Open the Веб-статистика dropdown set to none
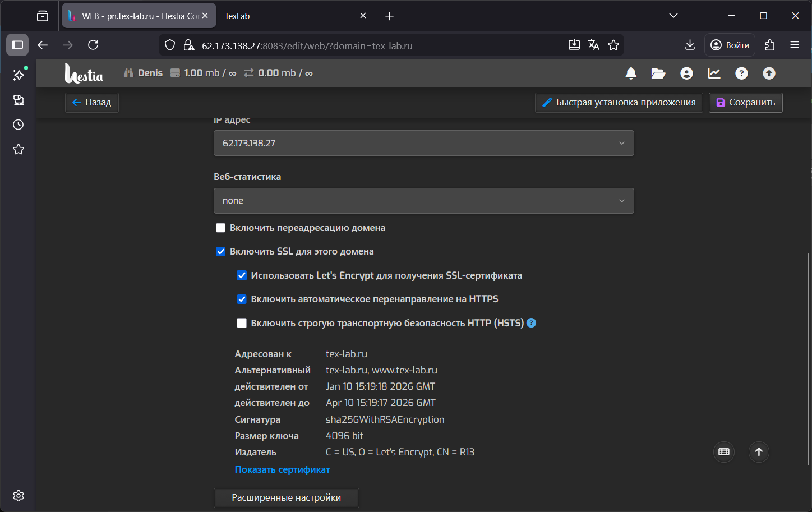The width and height of the screenshot is (812, 512). [423, 201]
